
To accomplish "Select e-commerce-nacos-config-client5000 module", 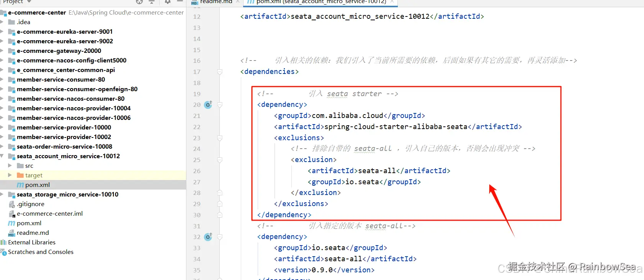I will tap(72, 61).
